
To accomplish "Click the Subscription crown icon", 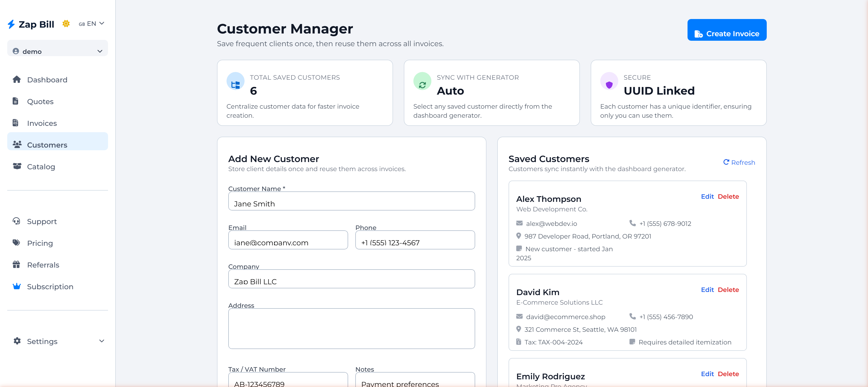I will pos(17,286).
